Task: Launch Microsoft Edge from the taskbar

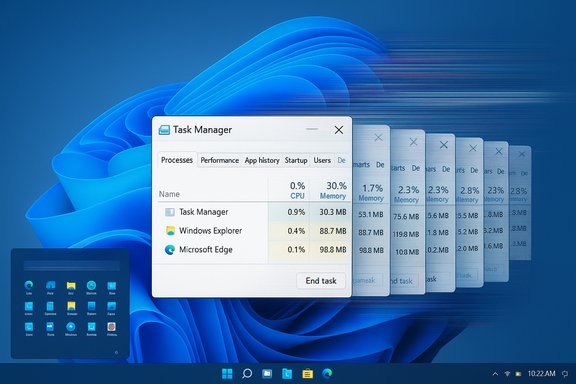Action: (327, 373)
